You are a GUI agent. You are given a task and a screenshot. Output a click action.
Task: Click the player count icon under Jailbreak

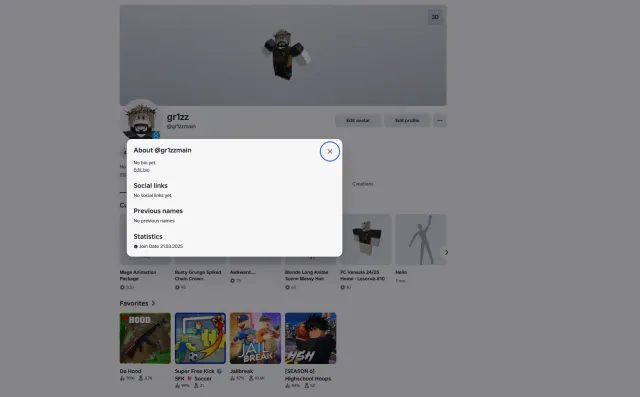coord(251,378)
